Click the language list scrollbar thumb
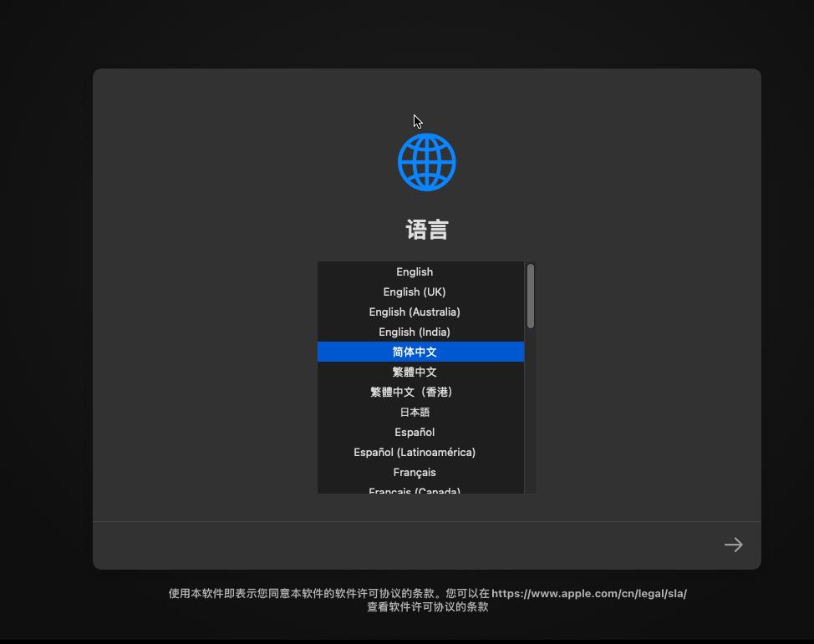814x644 pixels. point(530,297)
